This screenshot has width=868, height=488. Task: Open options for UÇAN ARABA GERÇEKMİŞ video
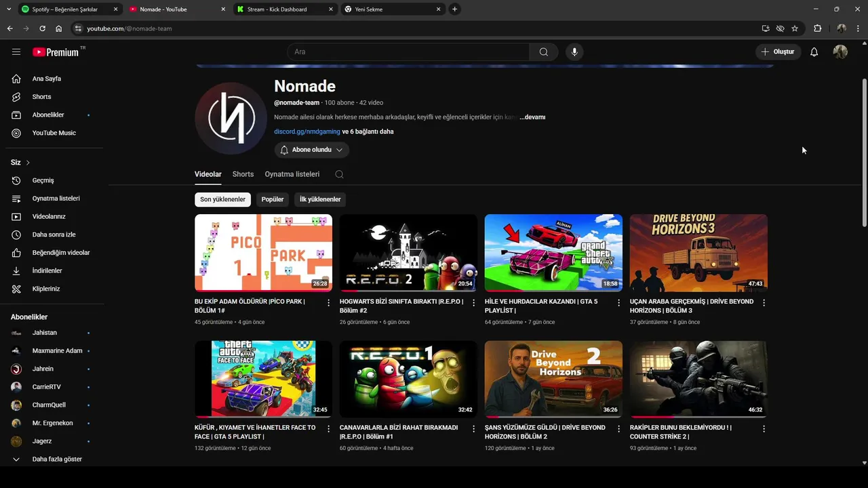pyautogui.click(x=764, y=303)
